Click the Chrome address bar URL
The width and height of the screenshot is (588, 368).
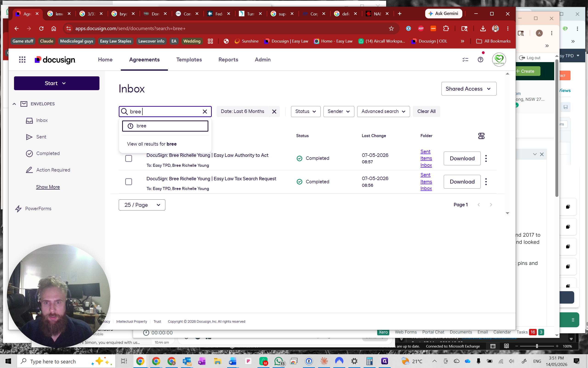coord(130,29)
